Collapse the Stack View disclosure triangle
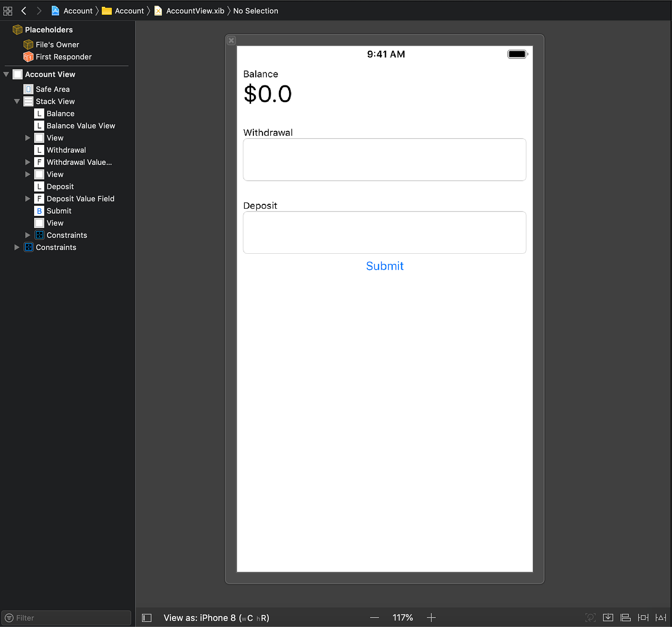 click(17, 101)
